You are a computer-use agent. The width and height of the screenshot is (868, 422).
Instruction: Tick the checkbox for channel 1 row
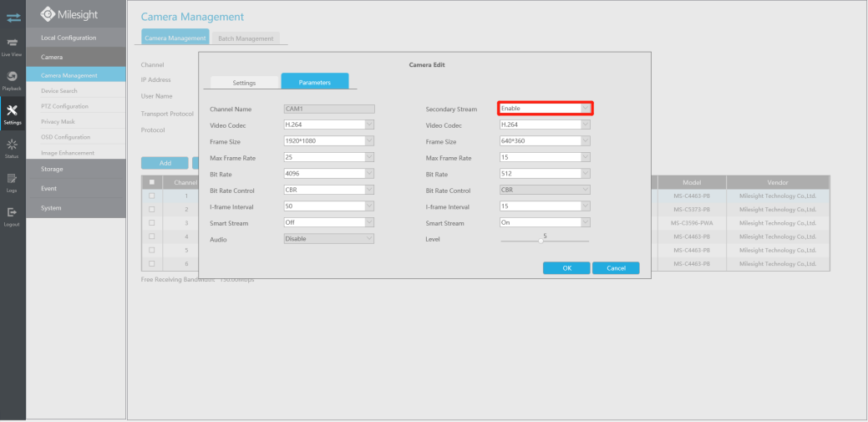152,196
